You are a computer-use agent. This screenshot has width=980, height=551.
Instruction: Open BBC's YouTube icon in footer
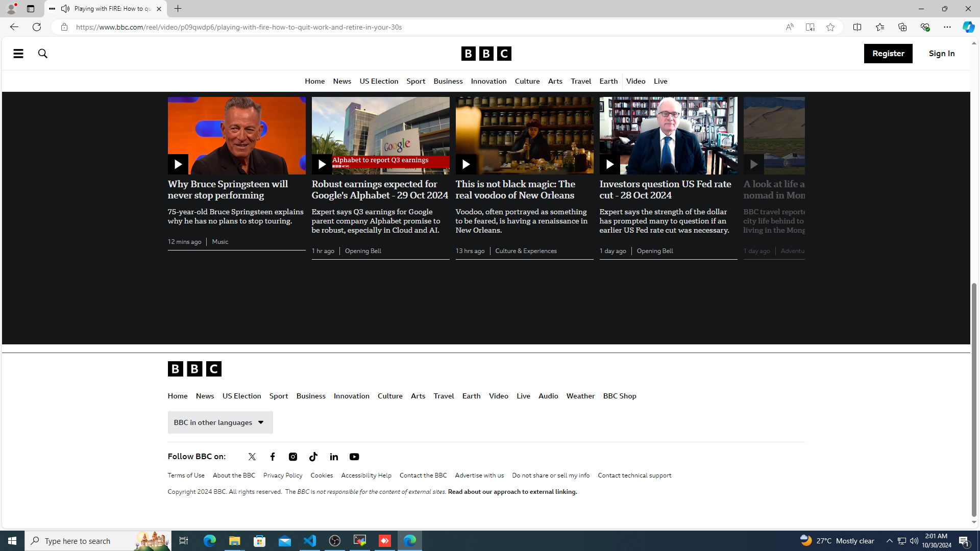point(354,457)
